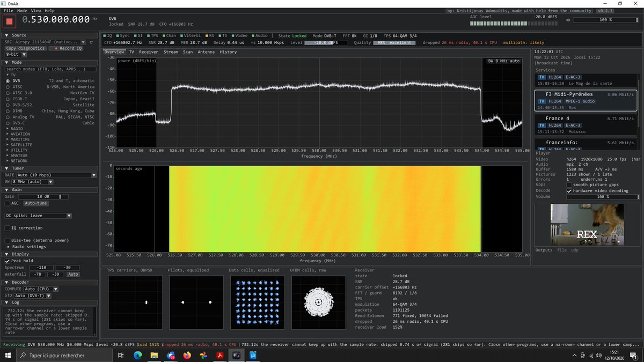
Task: Toggle the IQ correction checkbox
Action: (x=7, y=228)
